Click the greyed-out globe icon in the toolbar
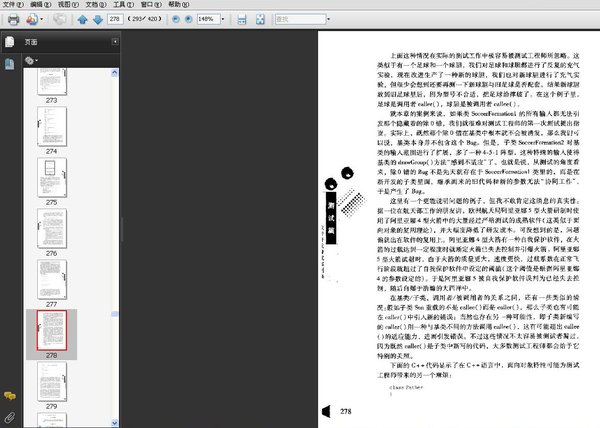The height and width of the screenshot is (428, 600). [59, 19]
